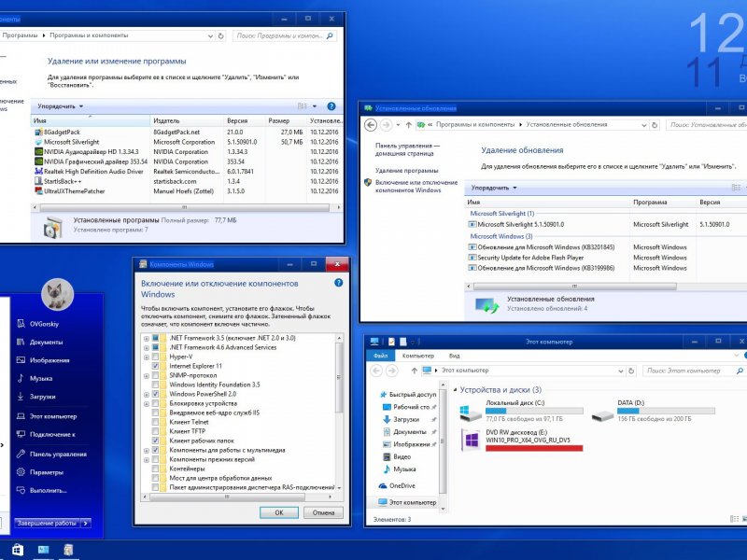Click OK in Windows Components dialog
Viewport: 747px width, 560px height.
279,512
